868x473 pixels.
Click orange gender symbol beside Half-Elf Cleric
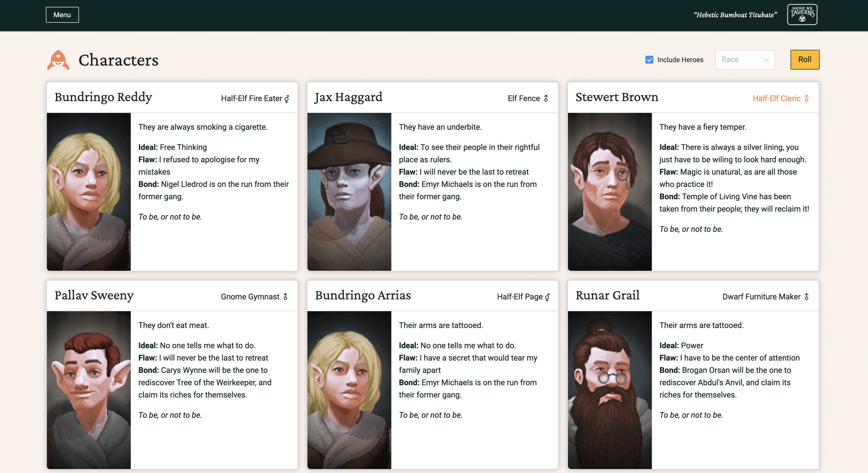(x=806, y=98)
